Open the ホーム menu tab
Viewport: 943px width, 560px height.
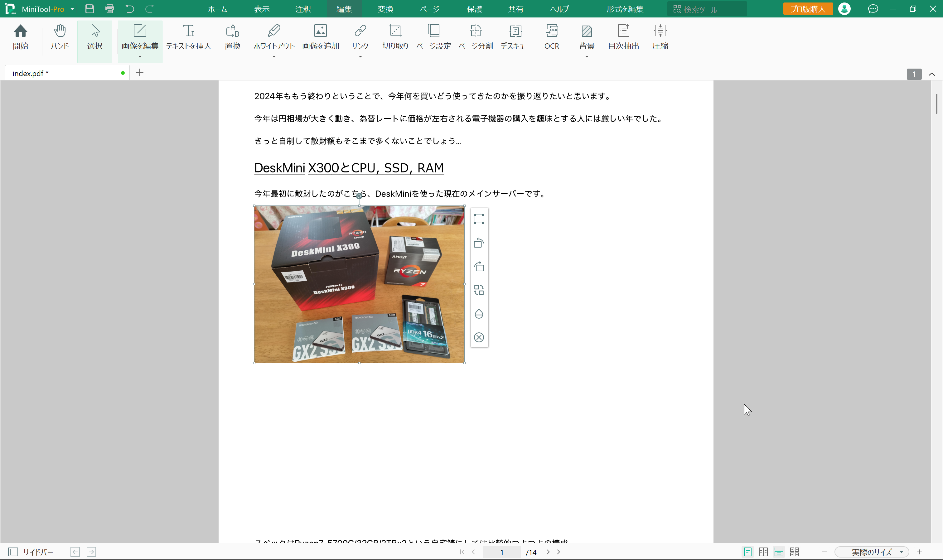pos(217,9)
